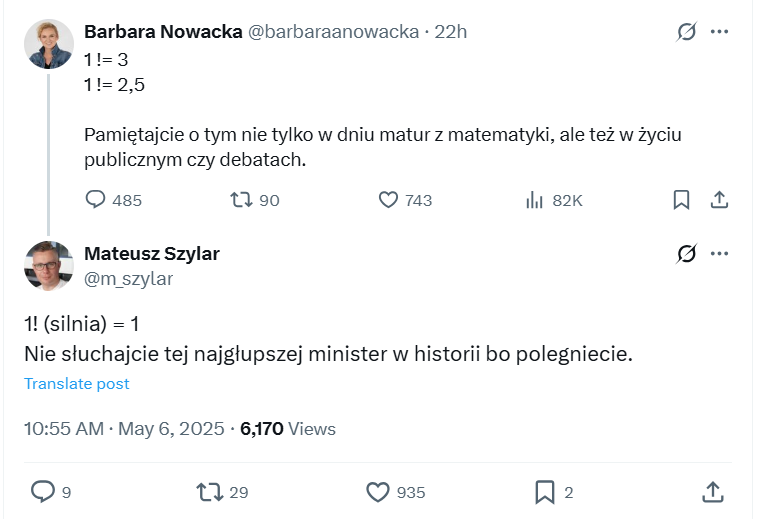Open Barbara Nowacka's profile picture

pyautogui.click(x=49, y=45)
